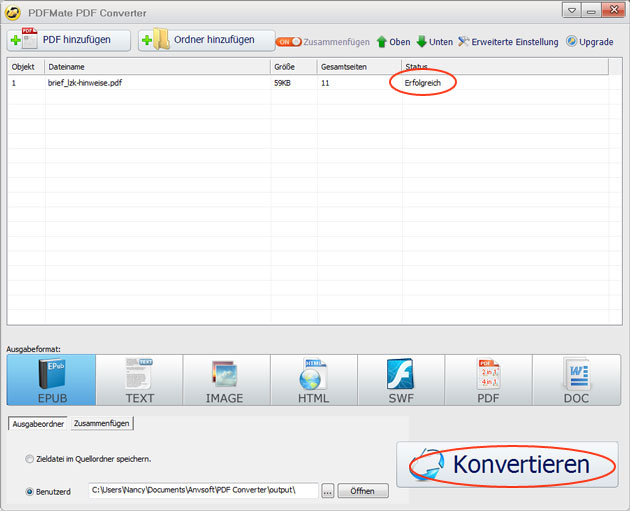The height and width of the screenshot is (511, 630).
Task: Click the Erfolgreich status cell
Action: (x=423, y=83)
